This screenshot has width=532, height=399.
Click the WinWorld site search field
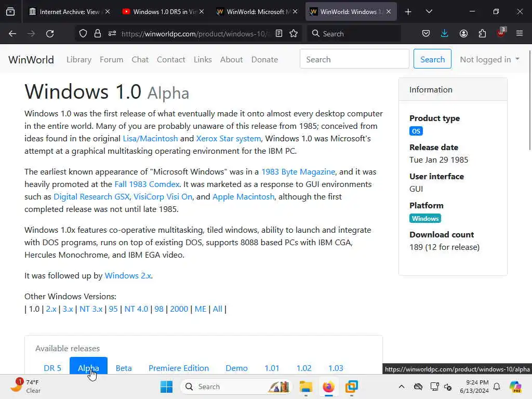(x=354, y=59)
